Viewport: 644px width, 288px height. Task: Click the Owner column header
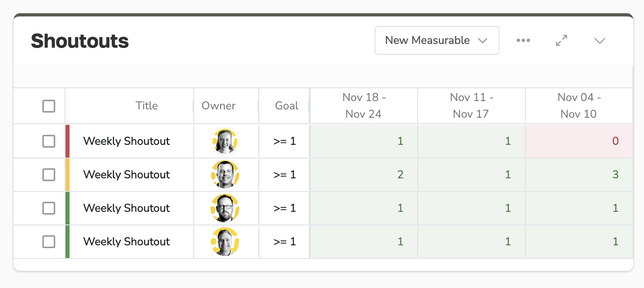coord(219,106)
